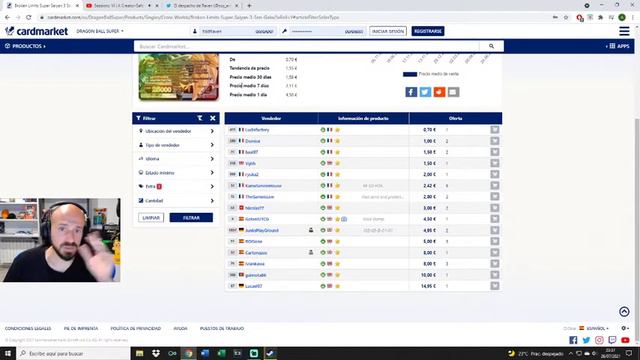Click the scroll-to-top arrow icon

624,312
